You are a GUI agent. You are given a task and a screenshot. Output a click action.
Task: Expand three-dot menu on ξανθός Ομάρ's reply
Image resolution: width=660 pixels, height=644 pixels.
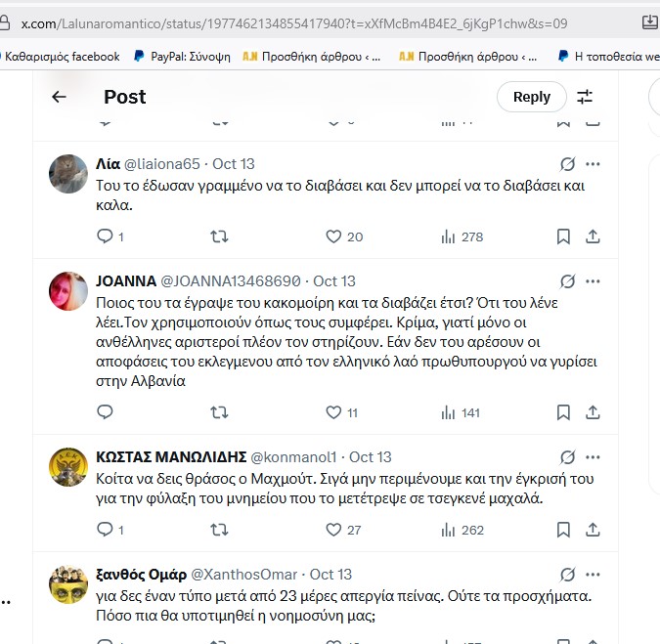pyautogui.click(x=593, y=575)
